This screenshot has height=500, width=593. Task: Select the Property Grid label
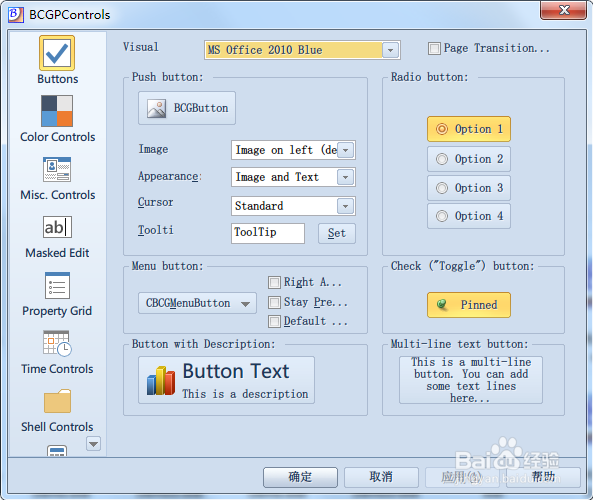tap(57, 311)
